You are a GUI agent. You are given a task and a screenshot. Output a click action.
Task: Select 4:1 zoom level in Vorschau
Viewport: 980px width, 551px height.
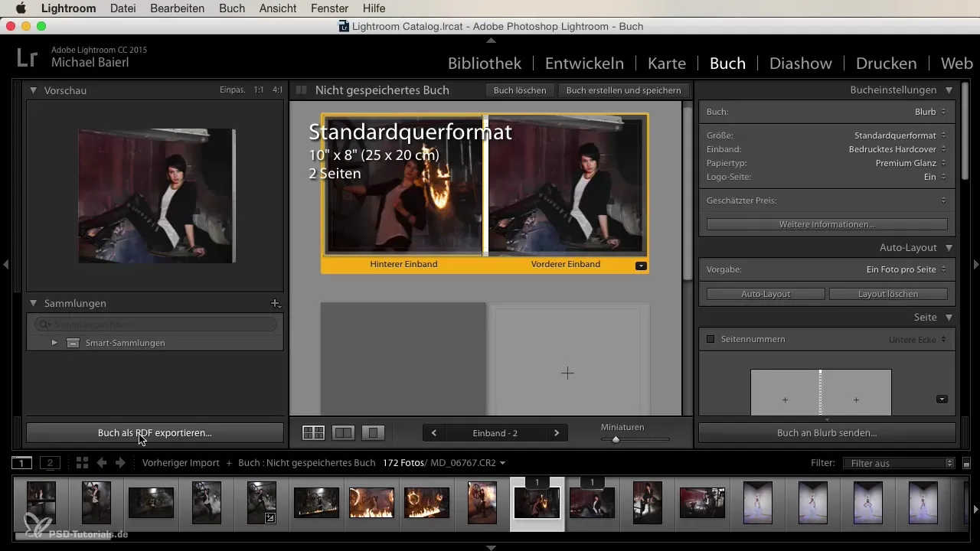tap(277, 90)
